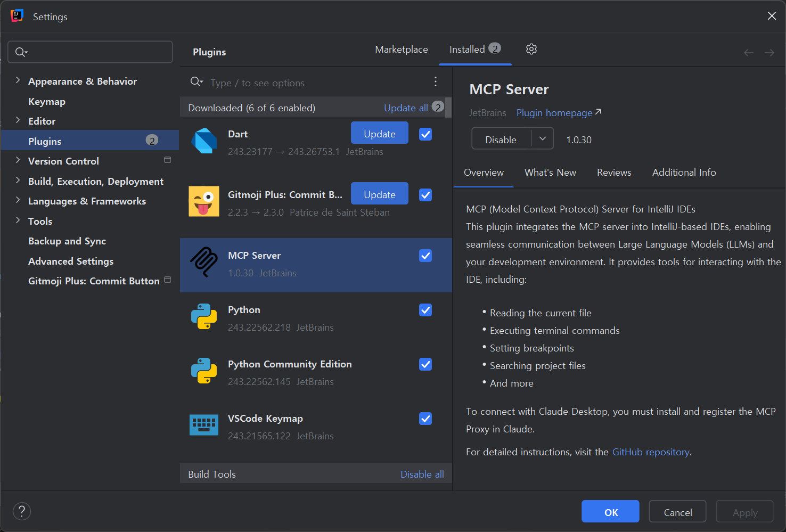786x532 pixels.
Task: Select Plugins in settings tree
Action: coord(90,141)
